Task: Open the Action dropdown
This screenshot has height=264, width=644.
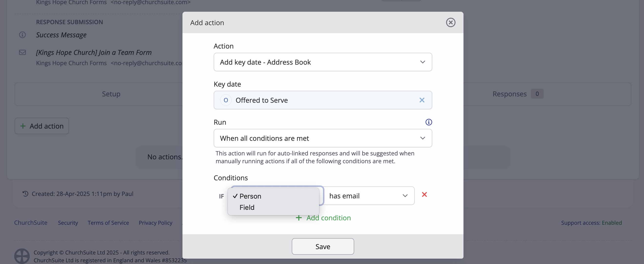Action: tap(322, 62)
